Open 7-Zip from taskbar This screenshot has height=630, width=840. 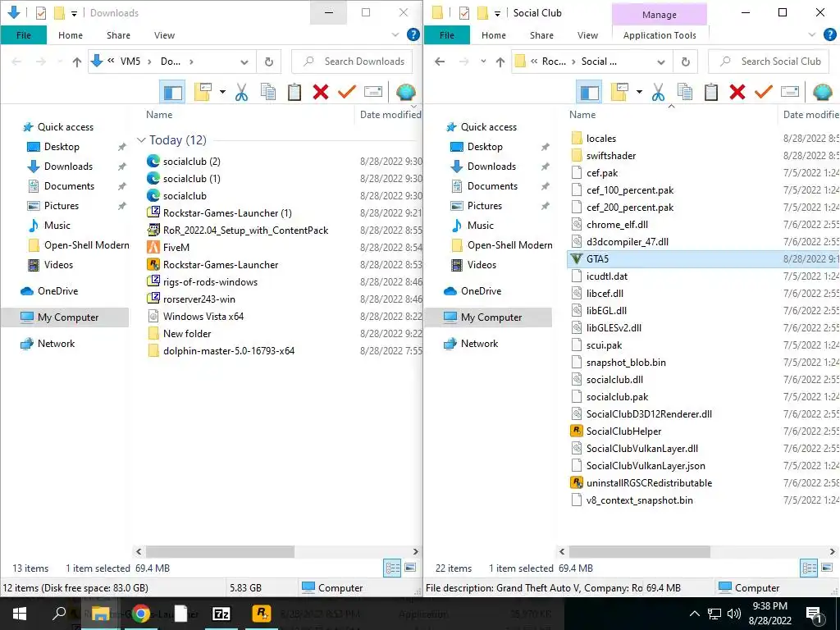221,614
